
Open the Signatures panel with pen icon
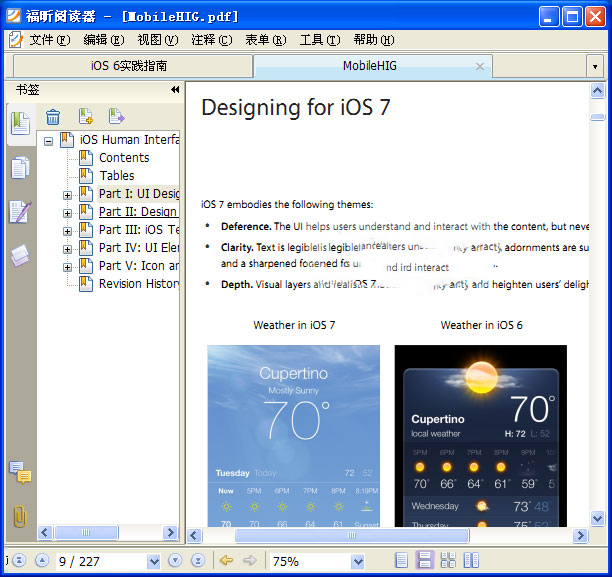point(19,212)
